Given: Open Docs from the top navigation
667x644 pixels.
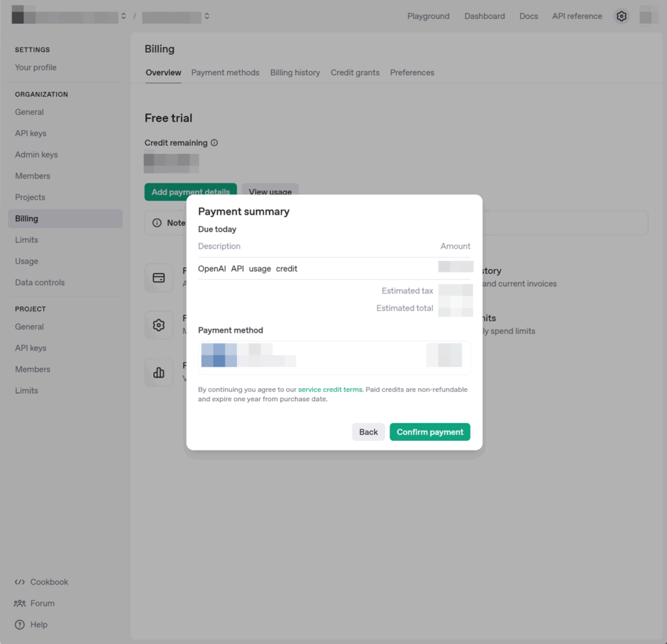Looking at the screenshot, I should (x=528, y=16).
